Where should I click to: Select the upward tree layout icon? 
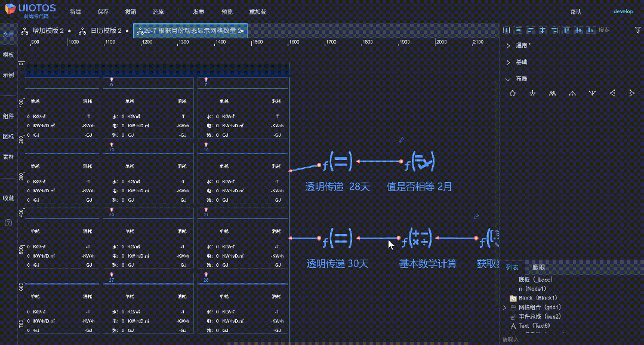(572, 93)
